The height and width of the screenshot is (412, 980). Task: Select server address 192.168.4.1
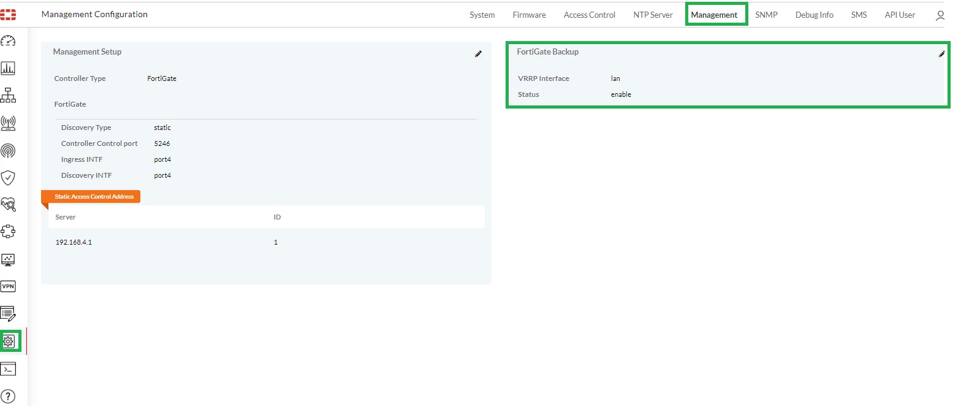pos(74,242)
